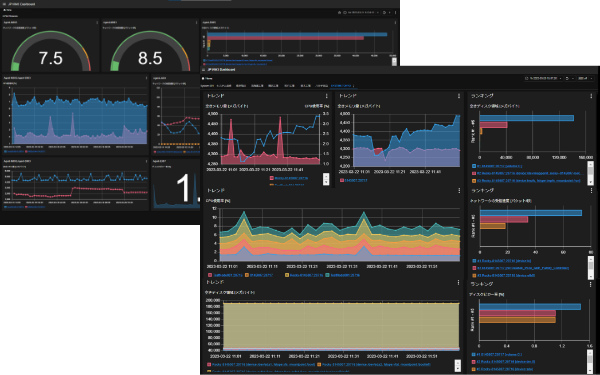Open hamburger menu beside JP1/IM2 Dashboard title
Image resolution: width=600 pixels, height=375 pixels.
[203, 70]
